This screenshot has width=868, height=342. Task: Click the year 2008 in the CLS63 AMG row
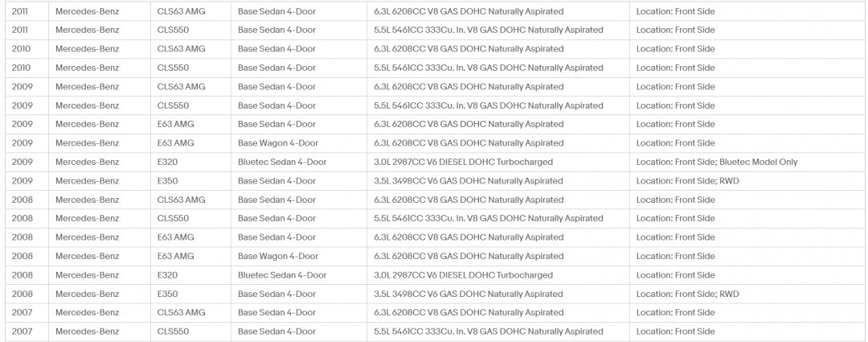pos(23,200)
